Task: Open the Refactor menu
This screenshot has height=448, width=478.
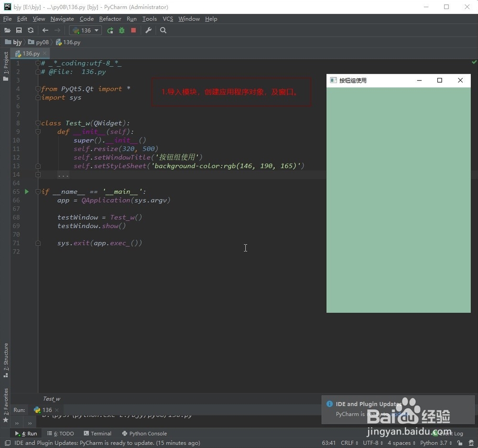Action: (110, 19)
